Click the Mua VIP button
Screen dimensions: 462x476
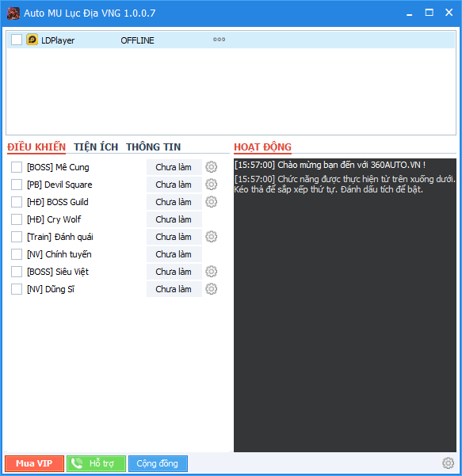coord(34,463)
